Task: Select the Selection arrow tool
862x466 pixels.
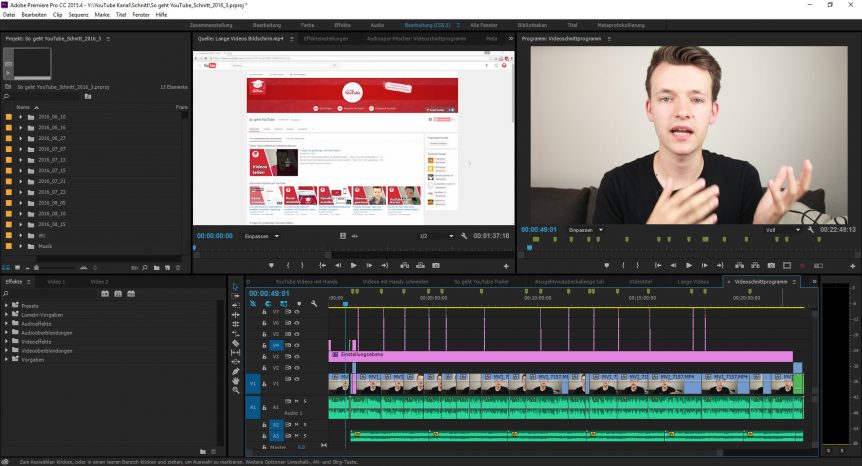Action: coord(235,286)
